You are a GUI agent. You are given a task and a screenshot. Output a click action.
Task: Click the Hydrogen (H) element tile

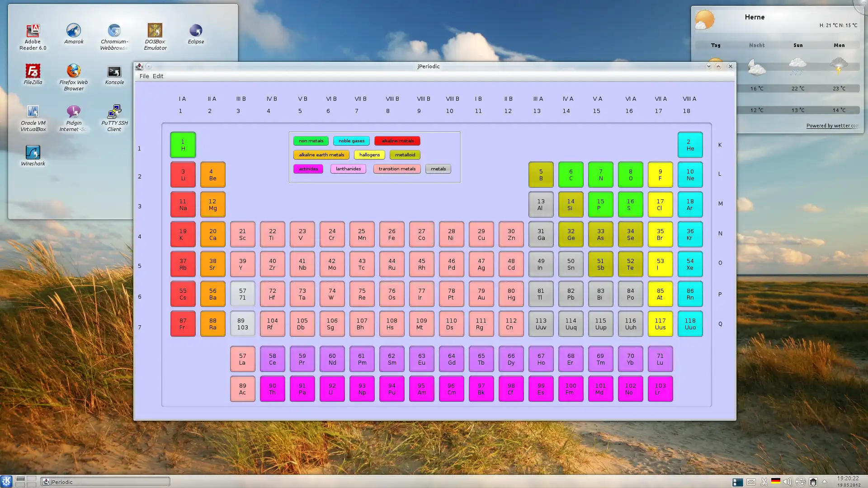pos(183,145)
